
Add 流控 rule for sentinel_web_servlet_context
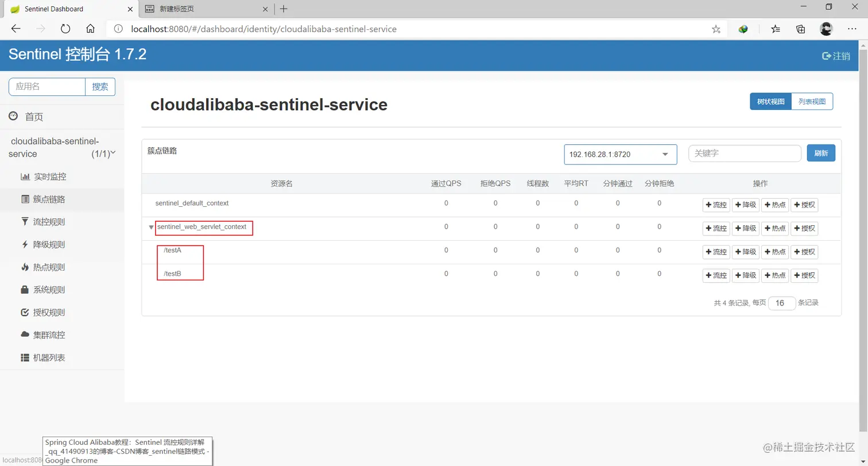[x=716, y=229]
